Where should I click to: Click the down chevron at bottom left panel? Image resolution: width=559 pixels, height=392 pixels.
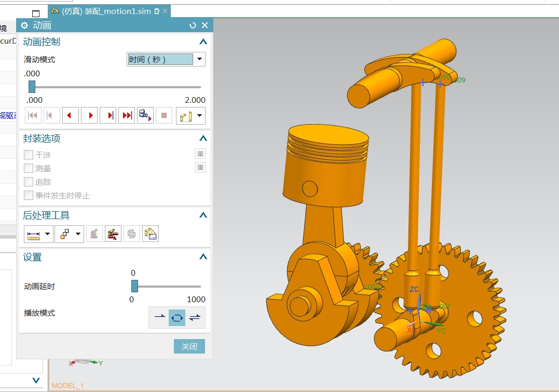point(36,380)
